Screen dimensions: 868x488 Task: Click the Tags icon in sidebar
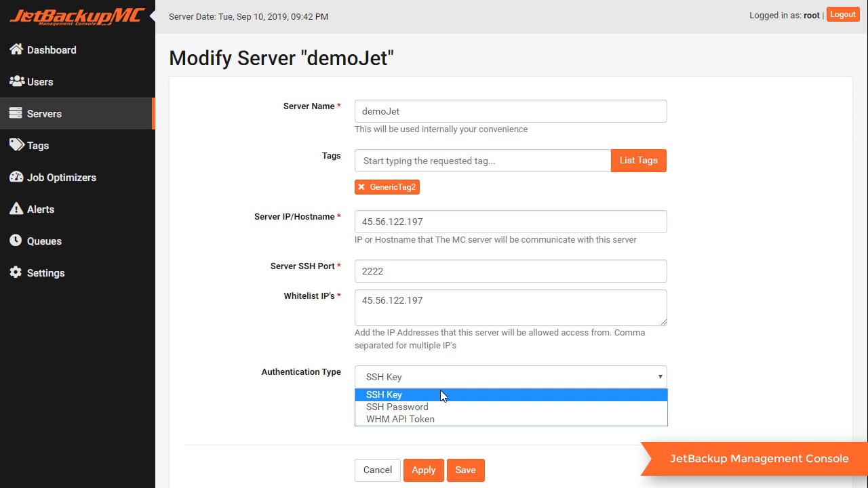pos(16,145)
